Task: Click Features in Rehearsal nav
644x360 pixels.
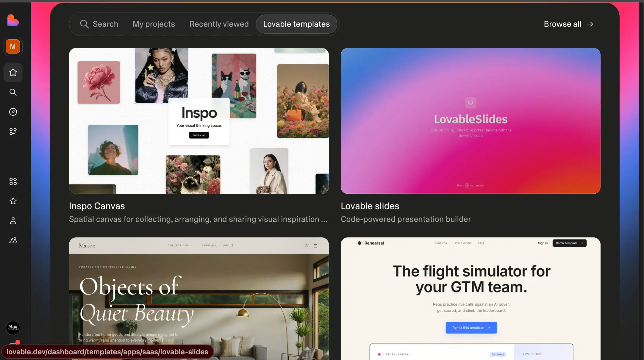Action: (x=441, y=243)
